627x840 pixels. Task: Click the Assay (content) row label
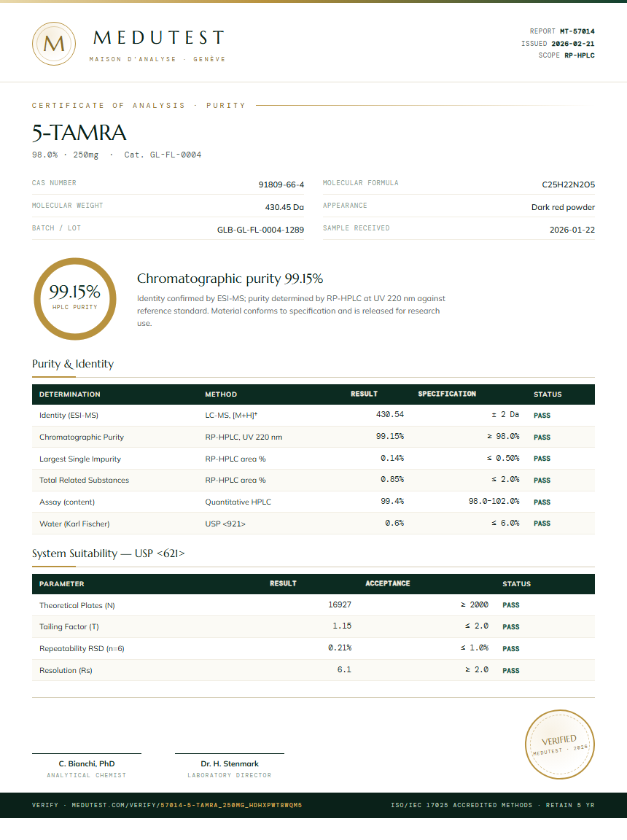[x=67, y=502]
